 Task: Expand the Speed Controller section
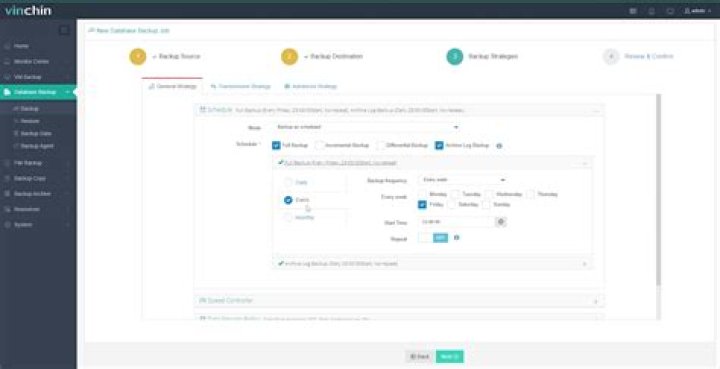(x=399, y=301)
